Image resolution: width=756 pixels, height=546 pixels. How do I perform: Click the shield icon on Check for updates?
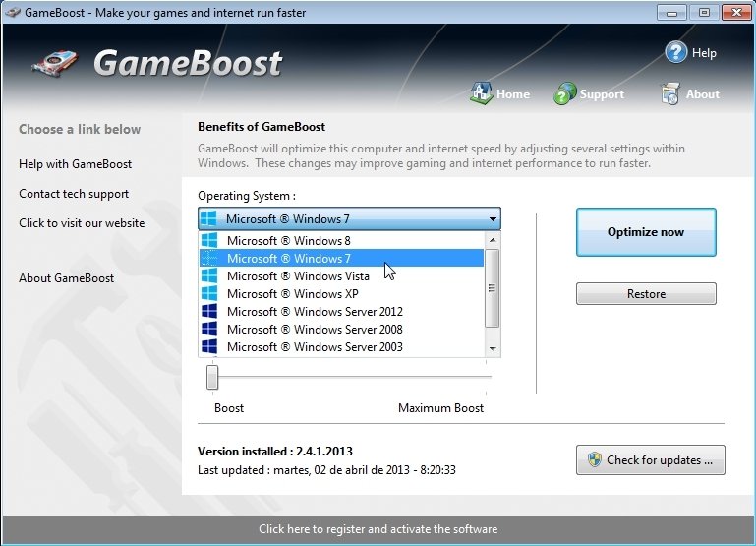tap(595, 459)
